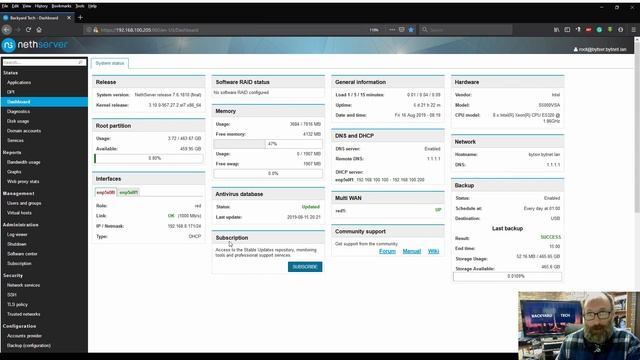Go to the browser home page icon

tap(39, 30)
